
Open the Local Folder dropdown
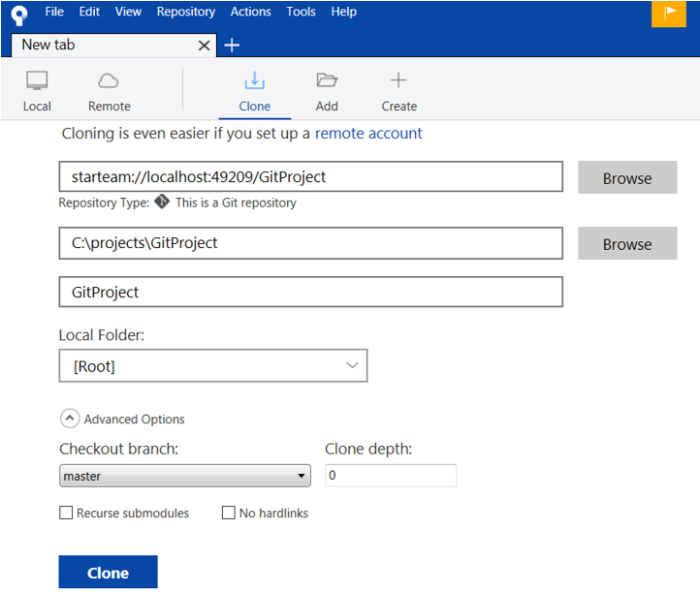213,366
